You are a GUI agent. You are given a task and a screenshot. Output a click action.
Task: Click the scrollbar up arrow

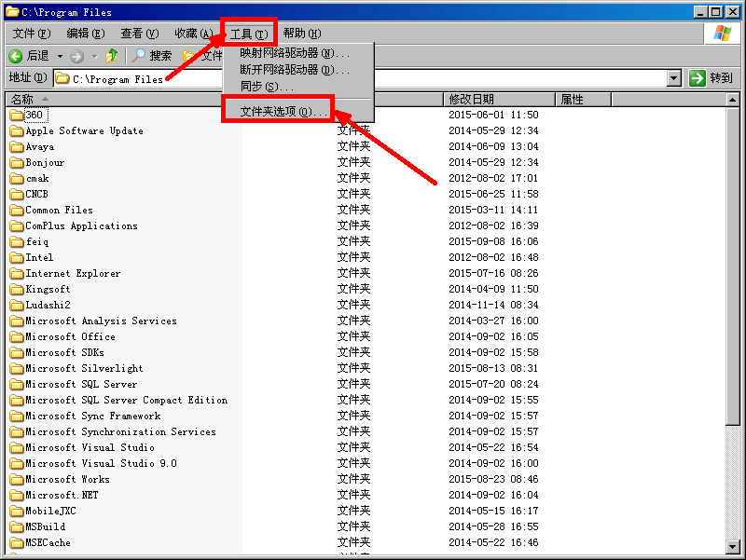pyautogui.click(x=733, y=100)
